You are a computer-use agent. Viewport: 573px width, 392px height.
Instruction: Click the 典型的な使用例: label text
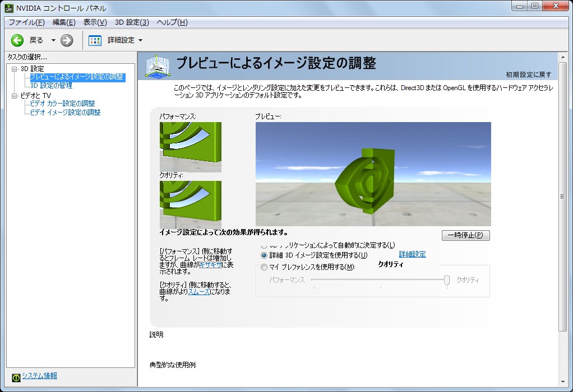click(173, 365)
